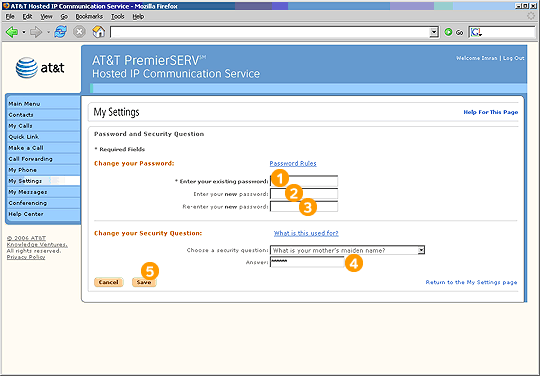Open the Bookmarks menu
This screenshot has height=376, width=540.
[89, 17]
